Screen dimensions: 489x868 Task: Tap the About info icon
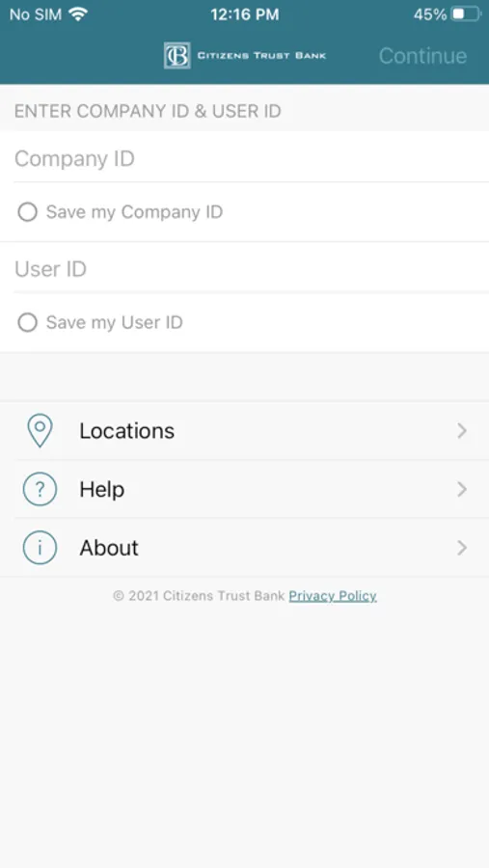pyautogui.click(x=40, y=548)
